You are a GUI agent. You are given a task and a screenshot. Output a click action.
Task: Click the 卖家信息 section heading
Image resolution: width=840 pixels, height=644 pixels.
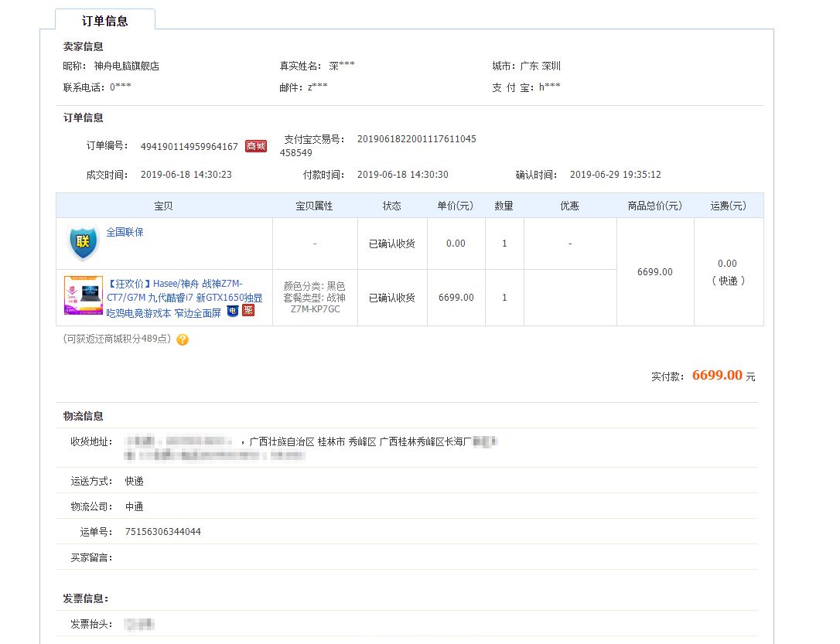[x=83, y=46]
